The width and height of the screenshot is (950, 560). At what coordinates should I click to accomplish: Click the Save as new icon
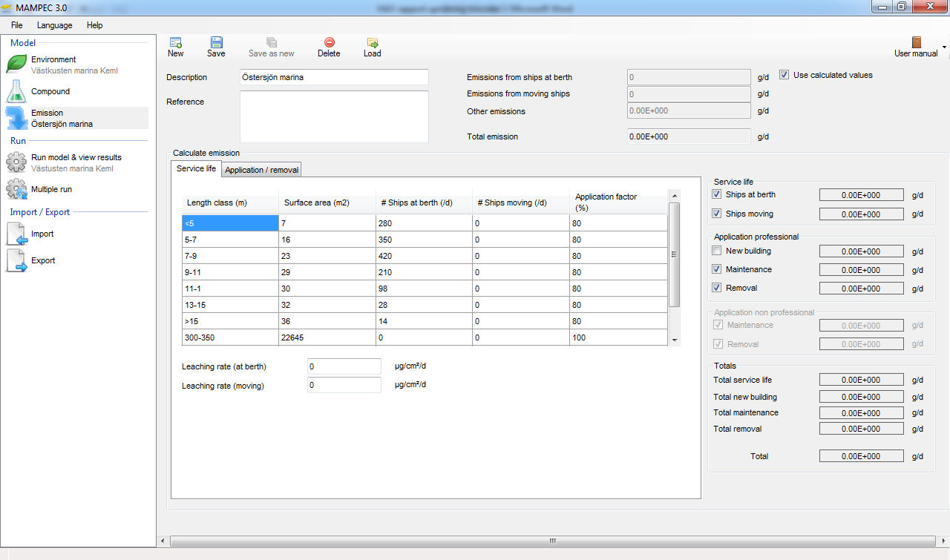[x=272, y=42]
